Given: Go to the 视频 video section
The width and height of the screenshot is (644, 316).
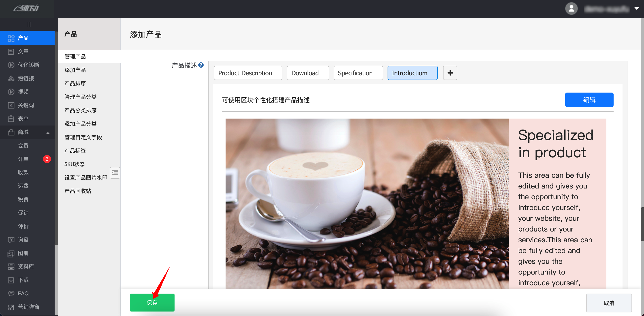Looking at the screenshot, I should pos(23,92).
